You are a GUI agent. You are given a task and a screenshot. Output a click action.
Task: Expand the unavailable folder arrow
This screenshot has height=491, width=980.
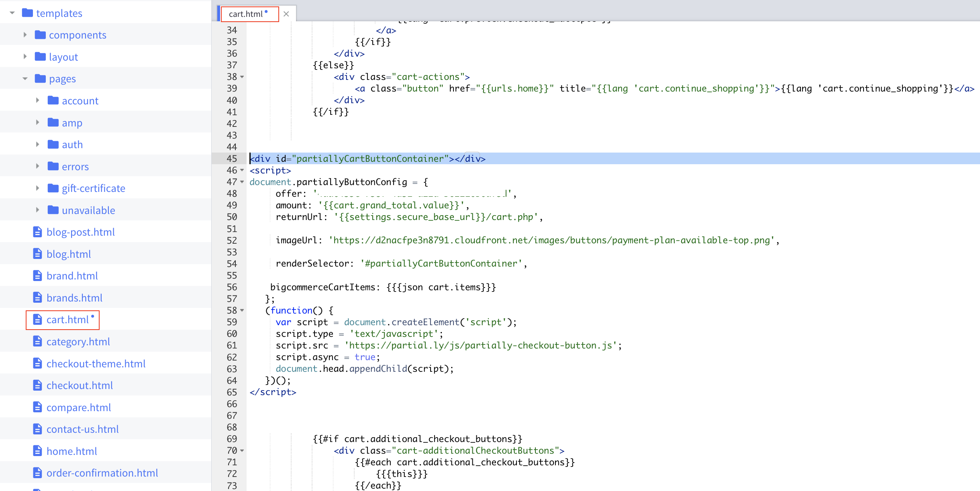click(37, 210)
